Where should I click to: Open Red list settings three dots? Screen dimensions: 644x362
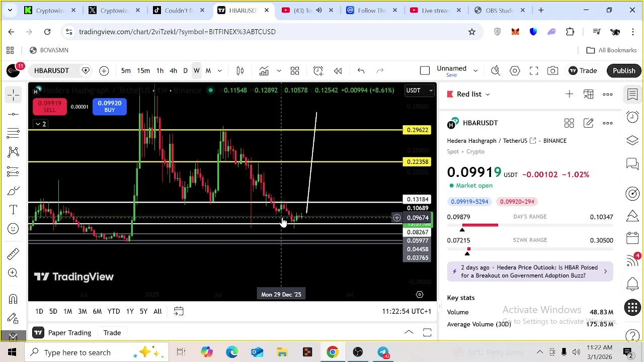click(x=608, y=95)
